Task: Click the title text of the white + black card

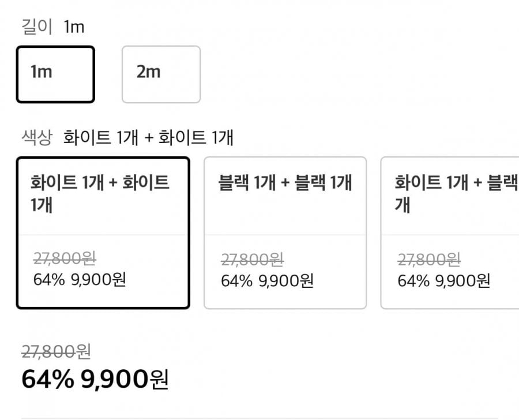Action: pyautogui.click(x=456, y=193)
